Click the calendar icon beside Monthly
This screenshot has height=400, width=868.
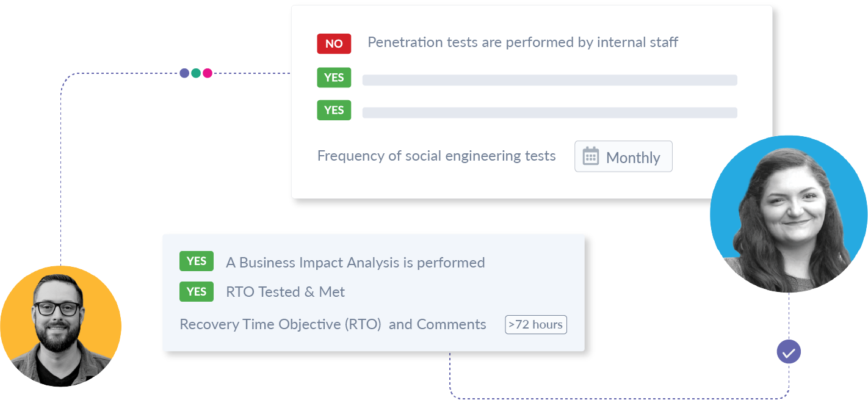pyautogui.click(x=590, y=156)
